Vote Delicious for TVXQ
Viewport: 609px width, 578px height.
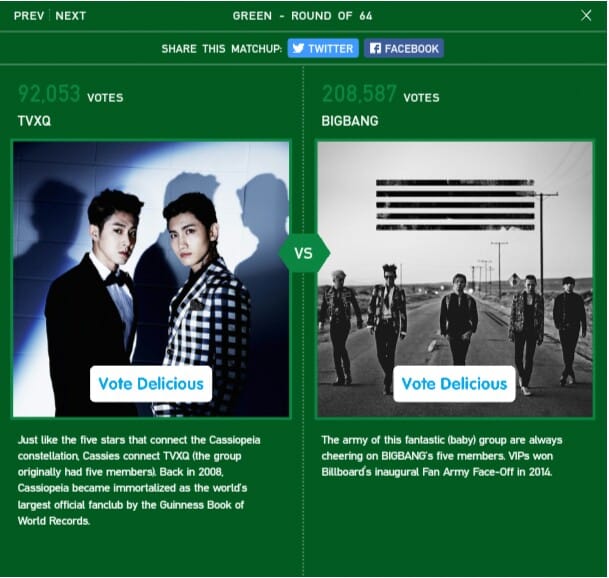pos(151,383)
